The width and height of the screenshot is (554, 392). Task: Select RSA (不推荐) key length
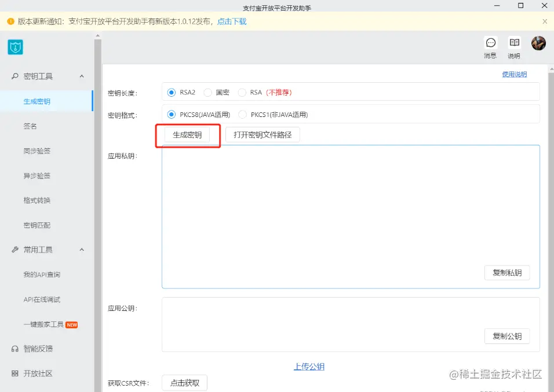click(242, 93)
